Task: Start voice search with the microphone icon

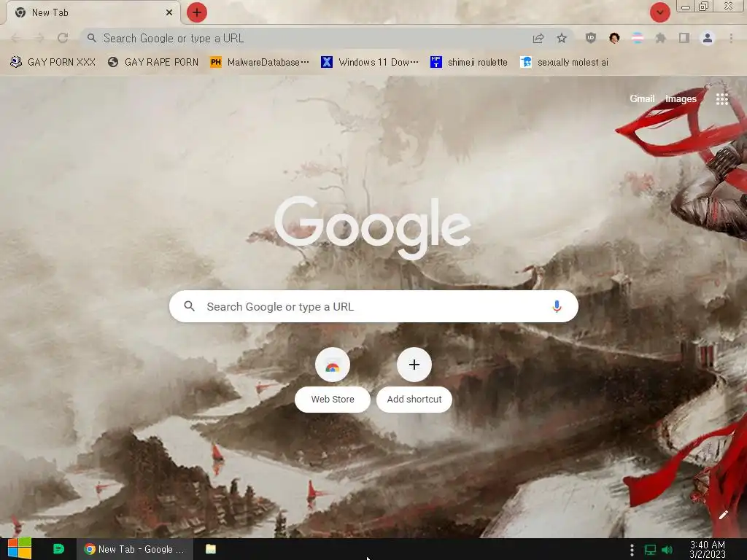Action: 557,306
